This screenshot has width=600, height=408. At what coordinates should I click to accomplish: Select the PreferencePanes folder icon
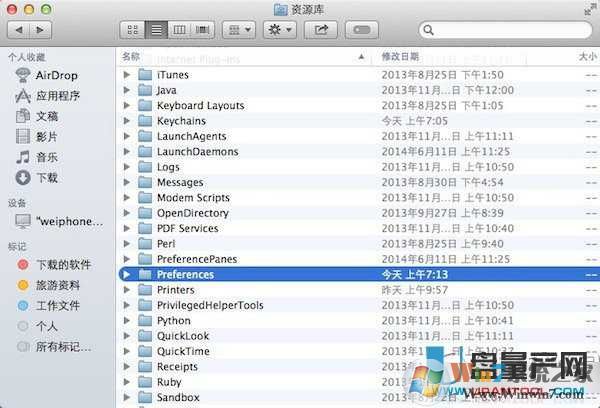(145, 259)
